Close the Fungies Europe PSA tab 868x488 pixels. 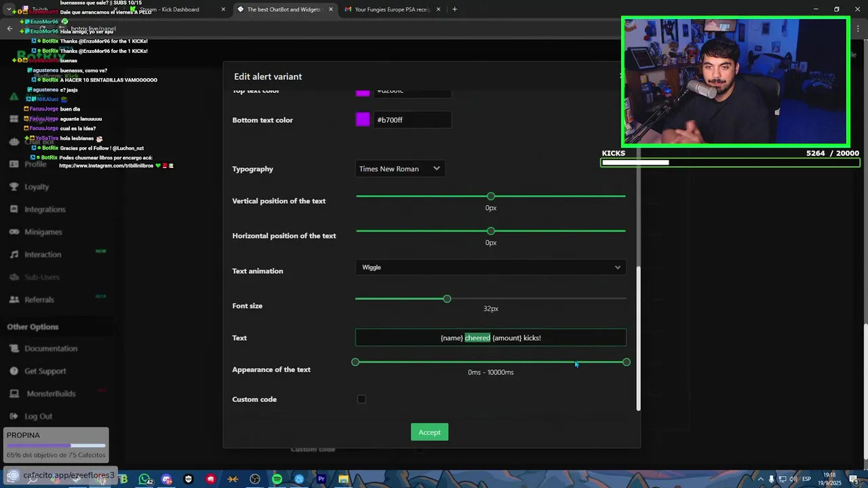[x=439, y=9]
